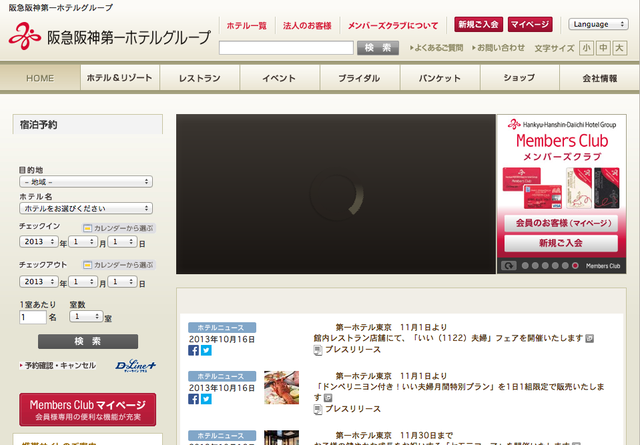Click the 検索 button next to the header search box
Image resolution: width=640 pixels, height=445 pixels.
pyautogui.click(x=378, y=48)
